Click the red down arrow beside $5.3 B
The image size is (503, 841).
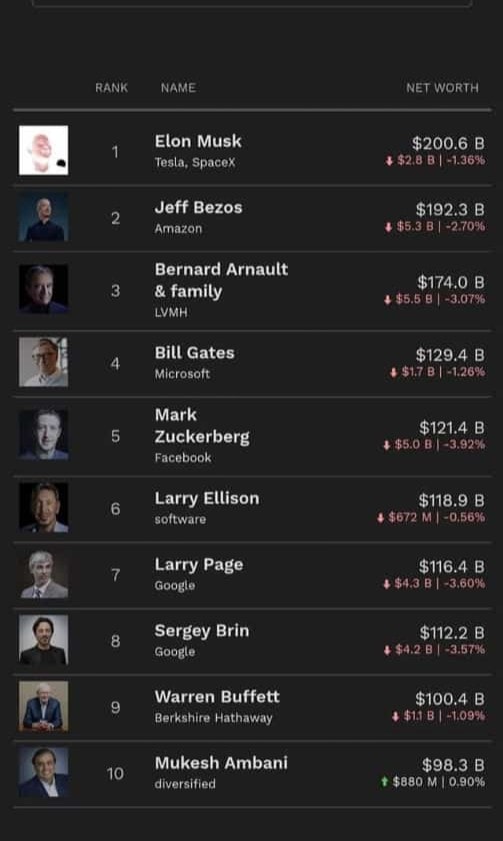click(x=388, y=227)
